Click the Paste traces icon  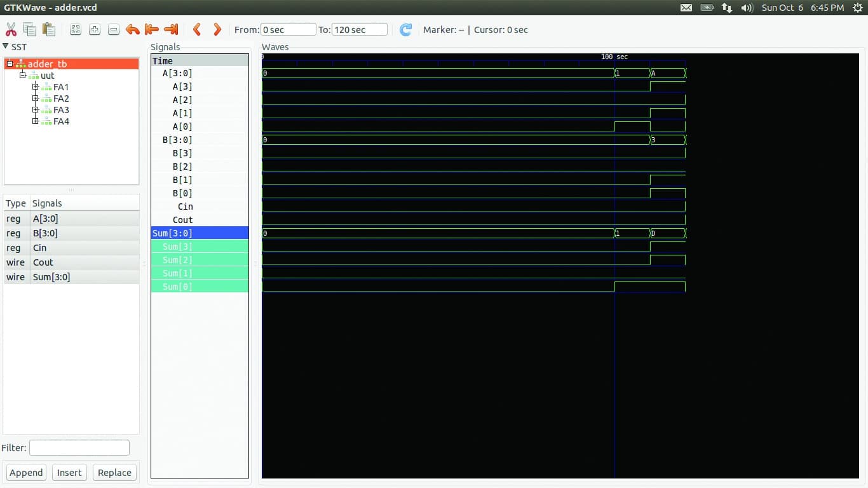click(48, 29)
